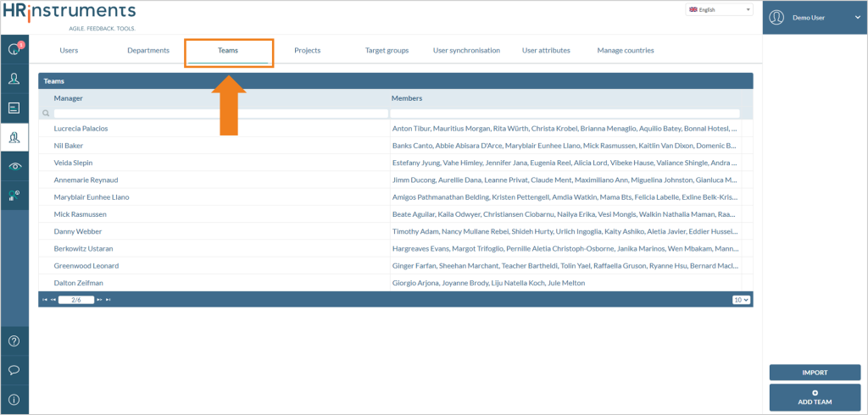The width and height of the screenshot is (868, 415).
Task: Click members list starting with Anton Tibur
Action: pyautogui.click(x=565, y=129)
